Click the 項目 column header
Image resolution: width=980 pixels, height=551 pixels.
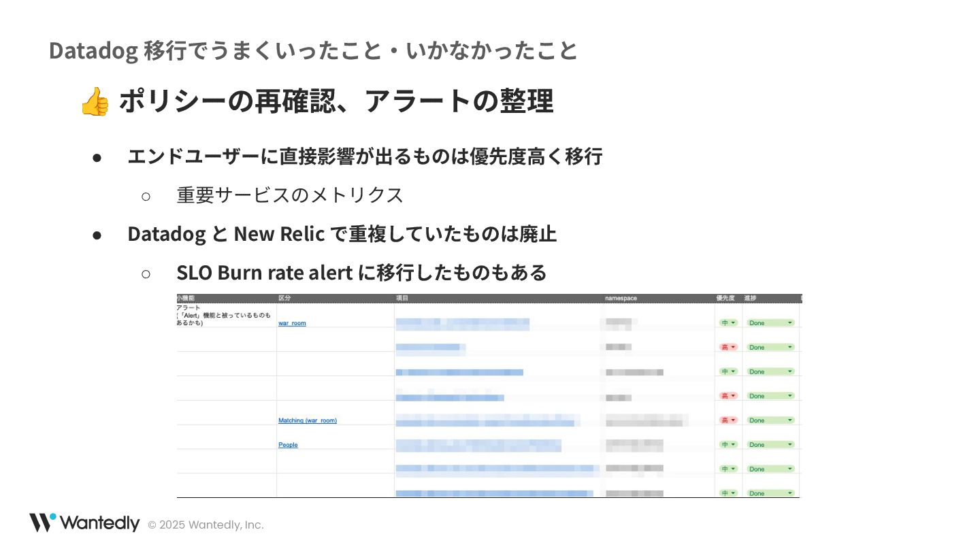pyautogui.click(x=402, y=298)
